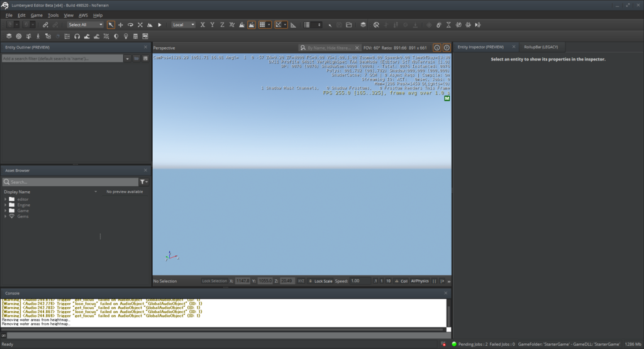Choose the Select Terrain tool
The width and height of the screenshot is (644, 349).
tap(150, 25)
